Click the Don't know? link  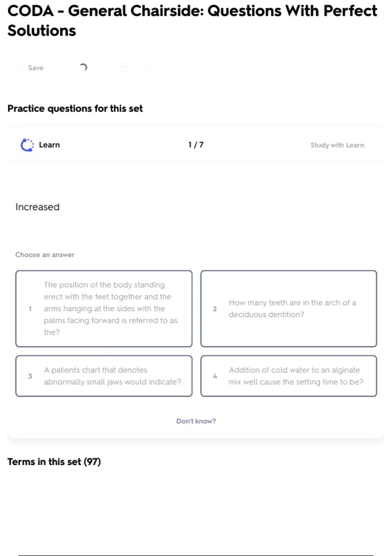click(196, 421)
